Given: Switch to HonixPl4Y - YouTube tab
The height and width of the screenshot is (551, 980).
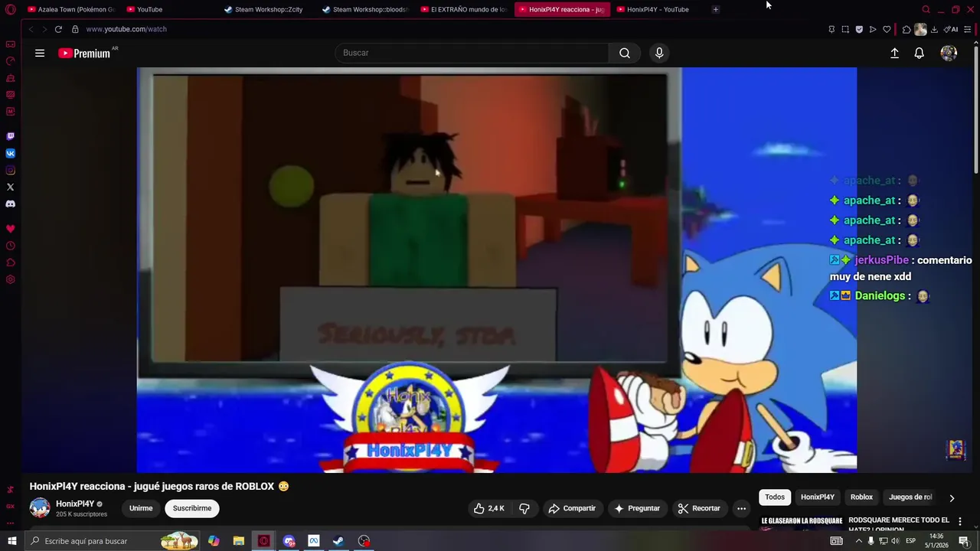Looking at the screenshot, I should (658, 9).
